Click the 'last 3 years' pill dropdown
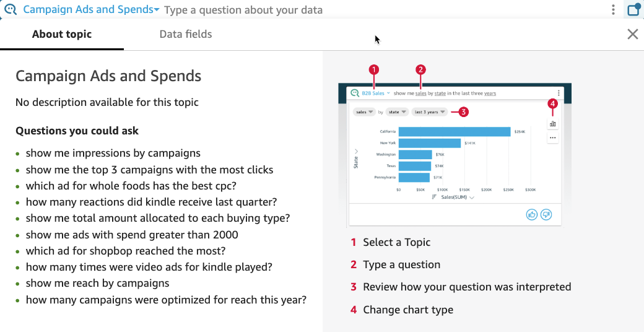644x332 pixels. (x=429, y=112)
